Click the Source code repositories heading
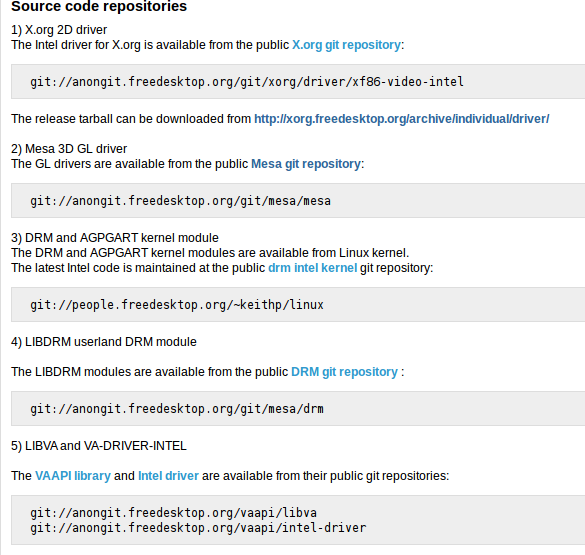 (99, 6)
